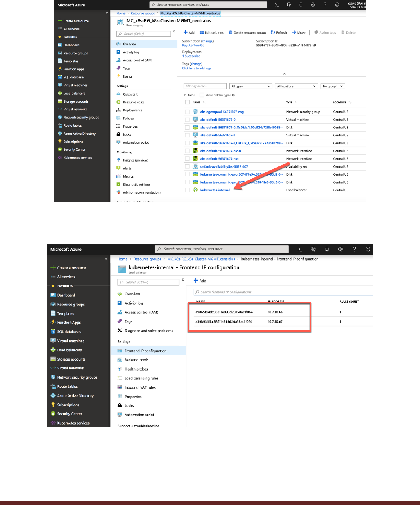Collapse resource menu chevron in resource group blade
The height and width of the screenshot is (505, 420).
coord(174,31)
